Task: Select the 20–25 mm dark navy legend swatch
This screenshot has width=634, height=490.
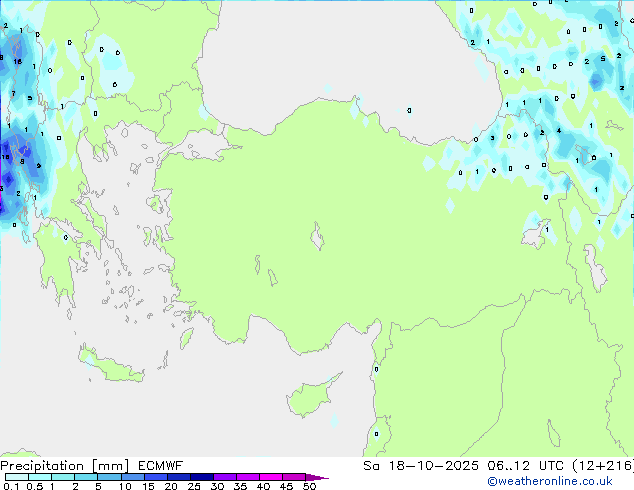Action: pos(180,477)
